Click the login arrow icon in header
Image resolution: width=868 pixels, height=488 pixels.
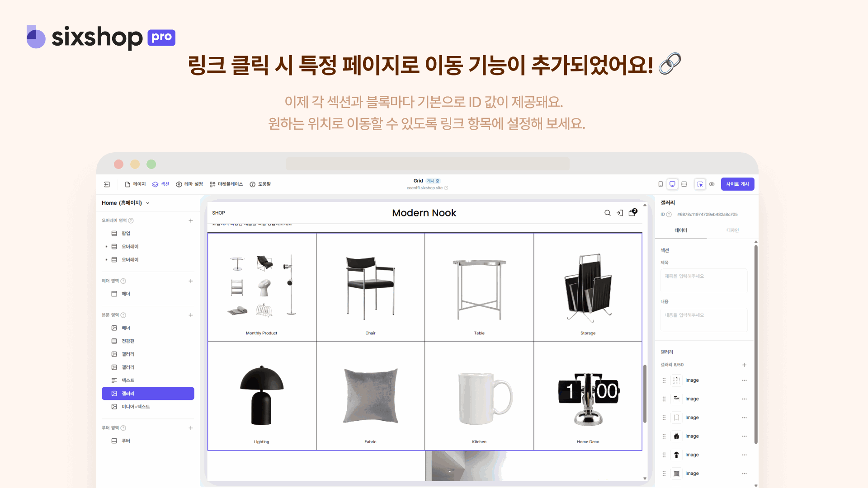(620, 213)
